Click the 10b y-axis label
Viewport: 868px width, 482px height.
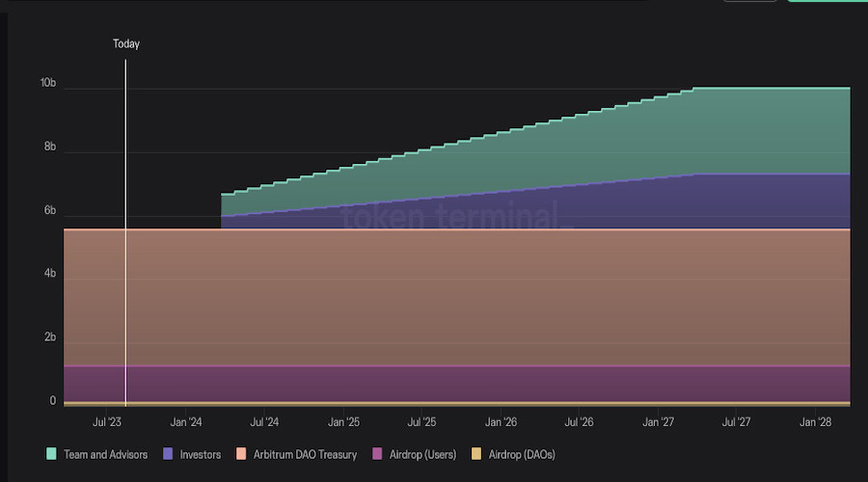click(x=48, y=83)
